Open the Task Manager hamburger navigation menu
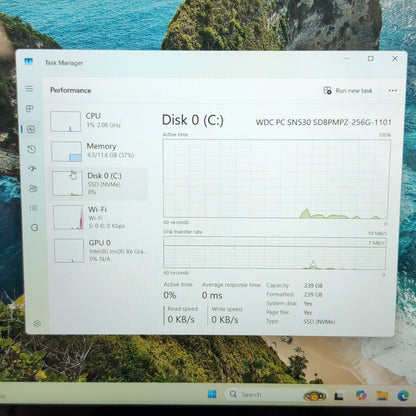416x416 pixels. (29, 89)
